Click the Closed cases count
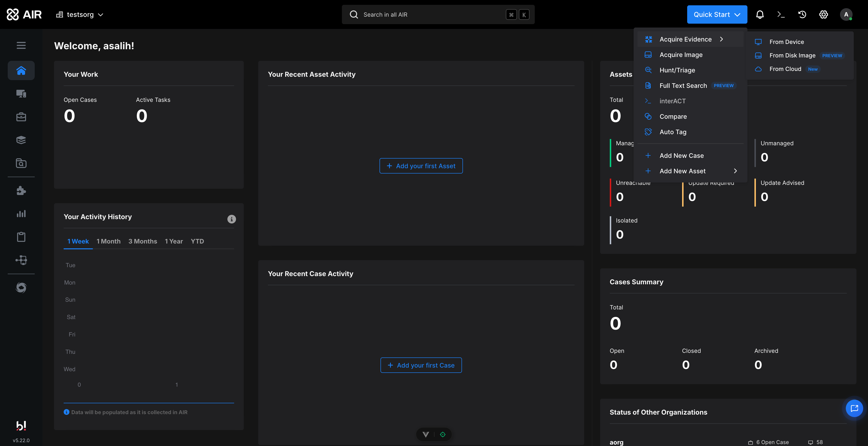The image size is (868, 446). (x=686, y=365)
